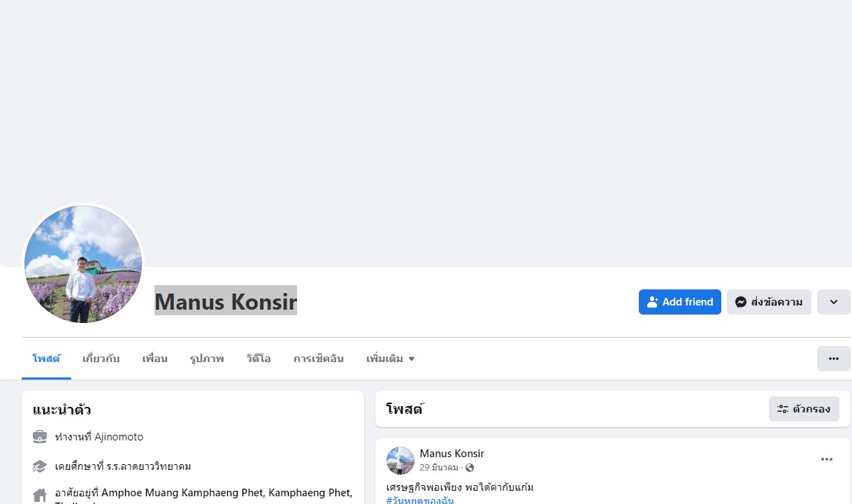Open the ตัวกรอง posts filter
This screenshot has height=504, width=852.
pos(804,409)
